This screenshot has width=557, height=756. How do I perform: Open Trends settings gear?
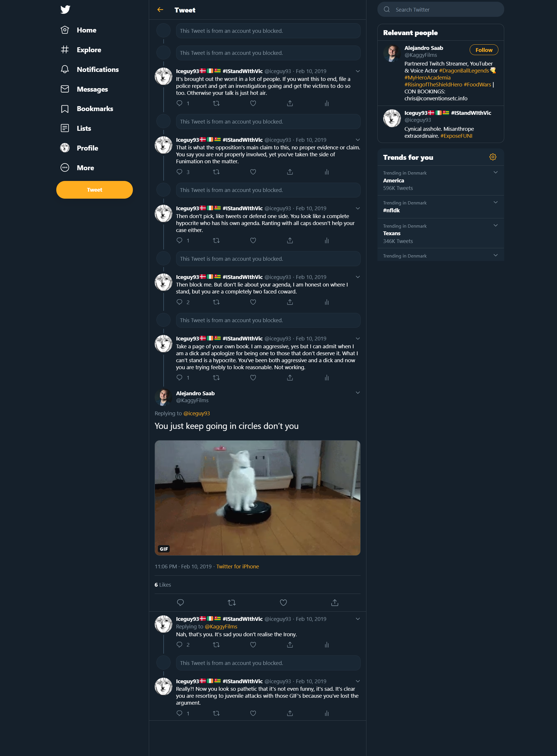(x=493, y=157)
